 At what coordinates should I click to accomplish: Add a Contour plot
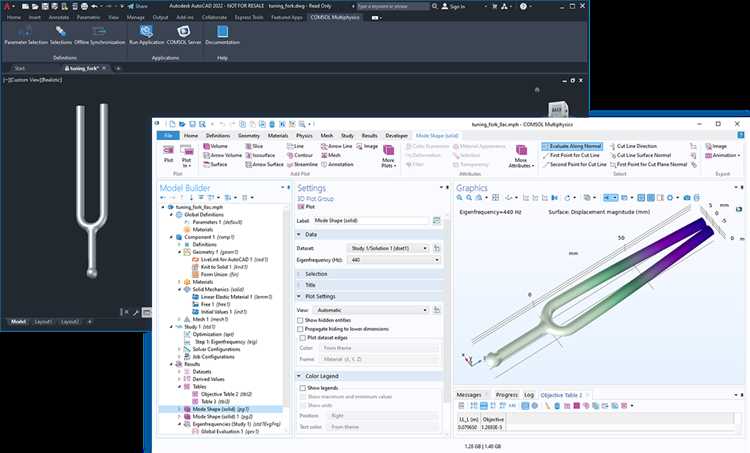[x=299, y=155]
